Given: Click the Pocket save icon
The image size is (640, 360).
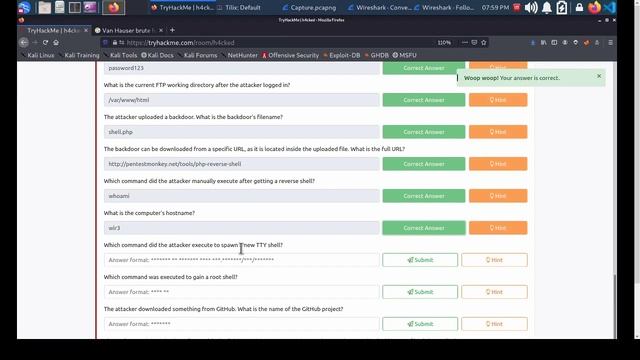Looking at the screenshot, I should pyautogui.click(x=474, y=42).
